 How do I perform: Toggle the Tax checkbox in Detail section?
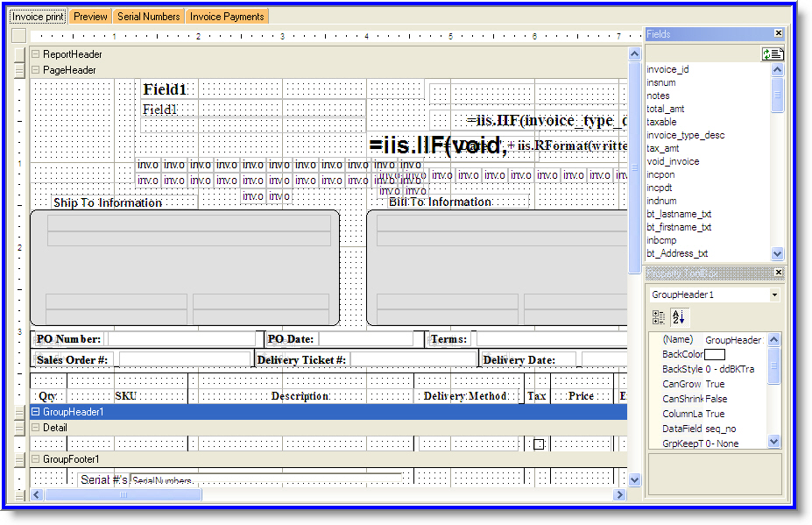539,444
